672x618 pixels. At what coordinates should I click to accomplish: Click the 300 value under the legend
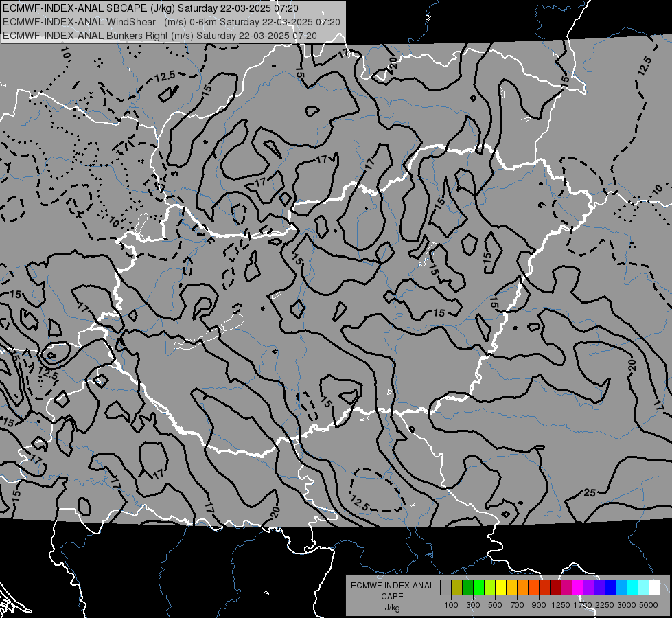[x=473, y=605]
